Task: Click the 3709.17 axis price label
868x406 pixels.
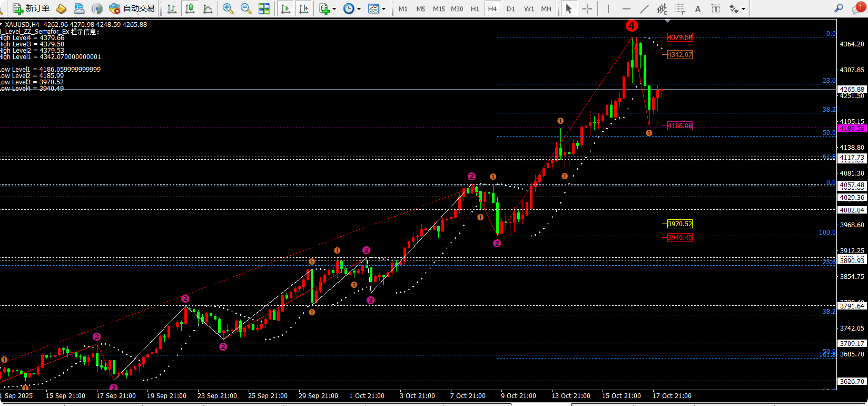Action: click(x=852, y=343)
